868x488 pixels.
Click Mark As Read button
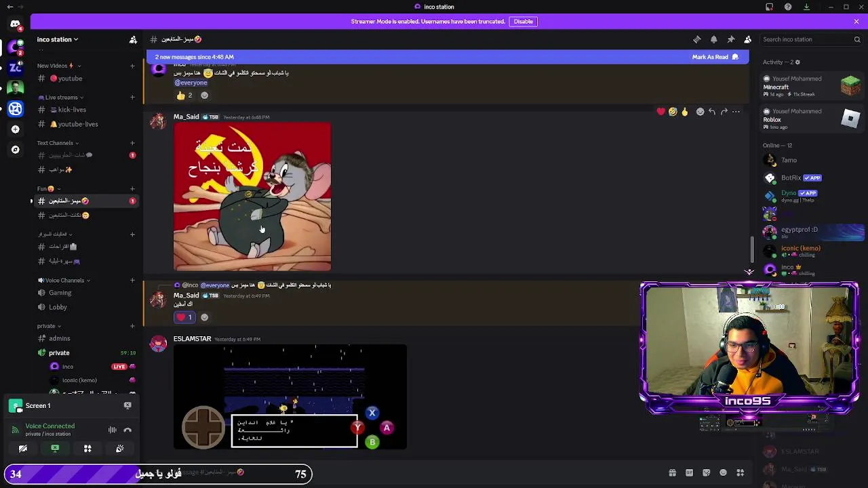(715, 57)
